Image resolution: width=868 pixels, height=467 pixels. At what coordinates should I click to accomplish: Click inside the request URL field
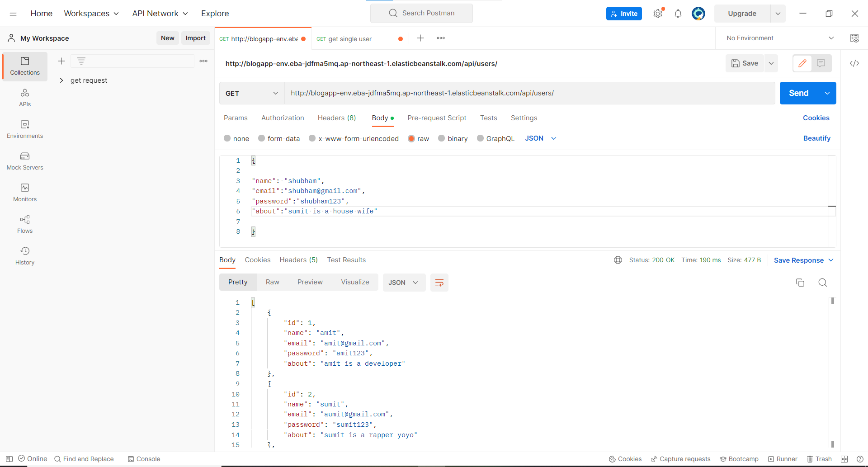[497, 93]
